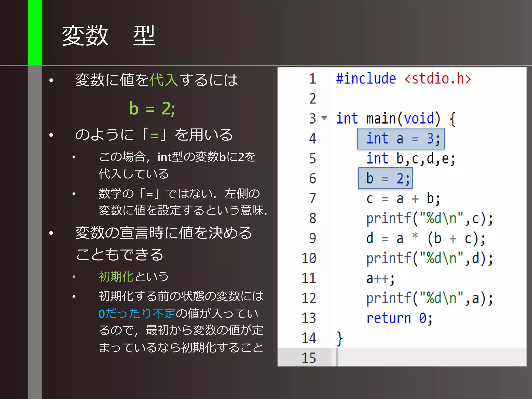Image resolution: width=532 pixels, height=399 pixels.
Task: Click the blue text '0だったり不定'
Action: click(137, 314)
